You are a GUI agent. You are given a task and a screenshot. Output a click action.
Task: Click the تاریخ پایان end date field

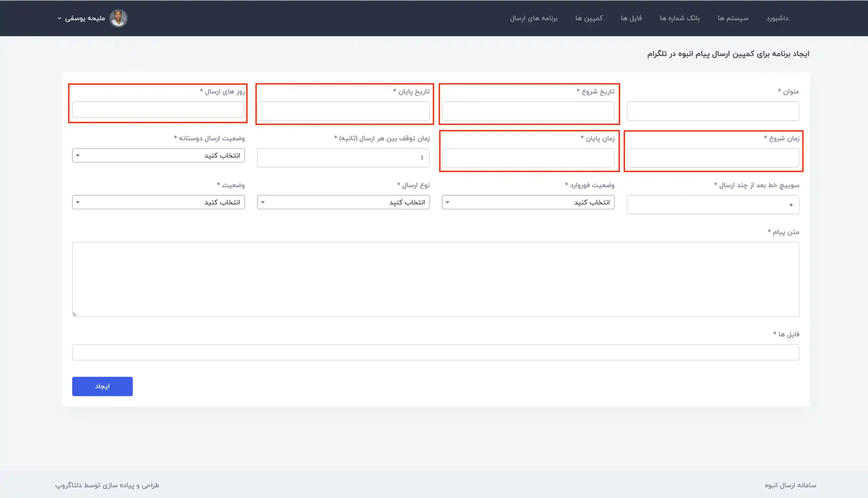click(343, 111)
